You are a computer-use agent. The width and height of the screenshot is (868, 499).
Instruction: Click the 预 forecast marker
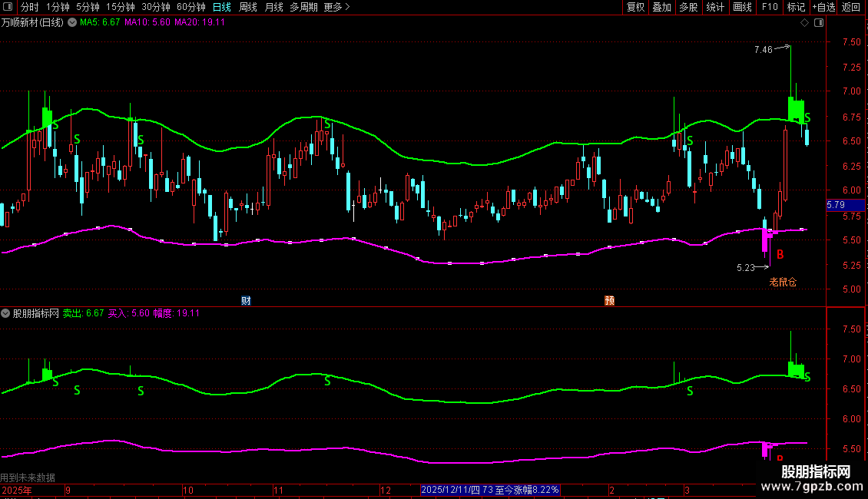[x=609, y=300]
